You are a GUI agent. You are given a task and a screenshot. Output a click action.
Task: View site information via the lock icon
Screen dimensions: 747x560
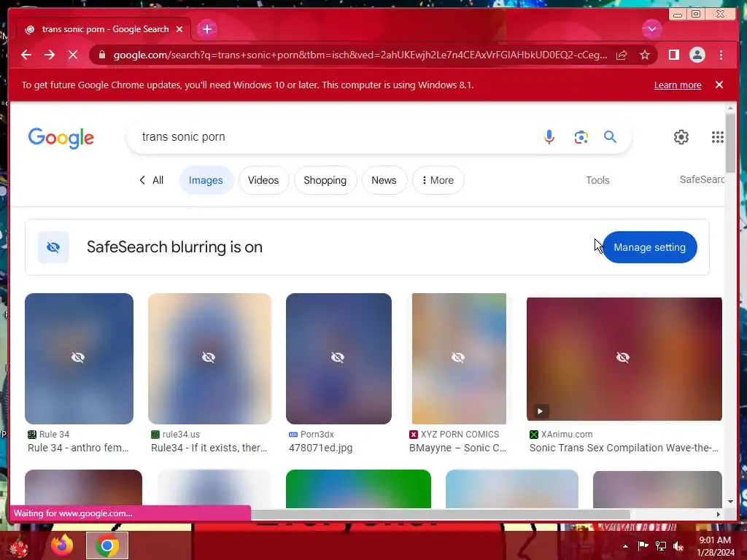pos(101,55)
